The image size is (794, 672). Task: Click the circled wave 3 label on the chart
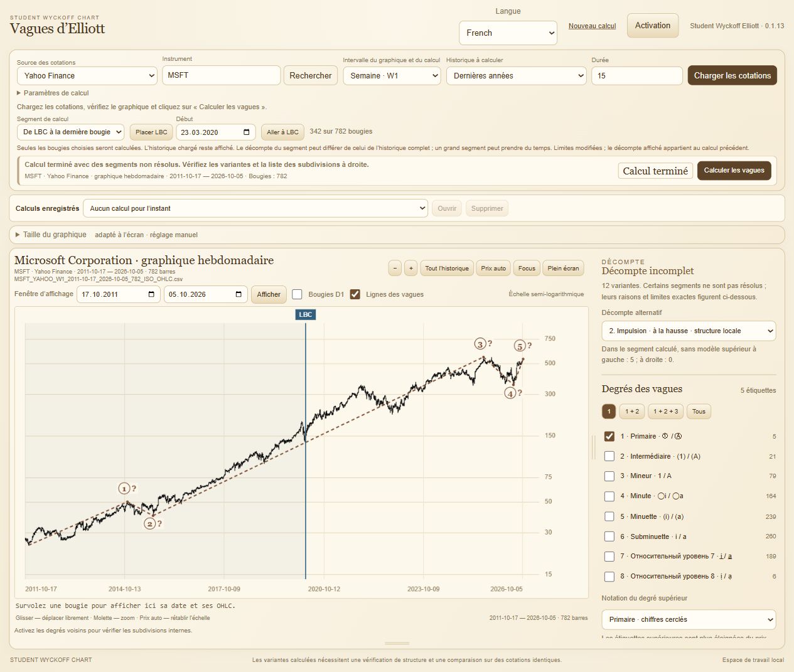(480, 344)
